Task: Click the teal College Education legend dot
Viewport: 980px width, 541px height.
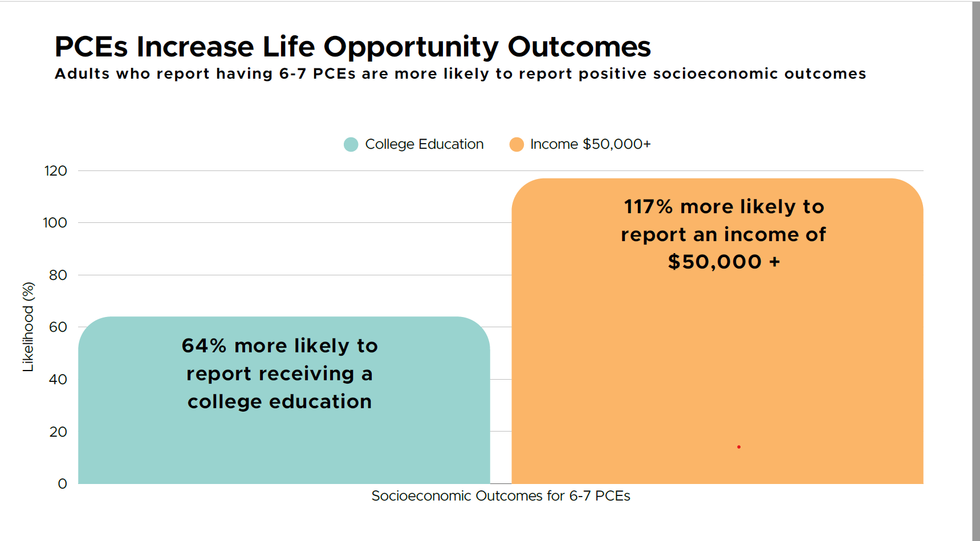Action: [351, 144]
